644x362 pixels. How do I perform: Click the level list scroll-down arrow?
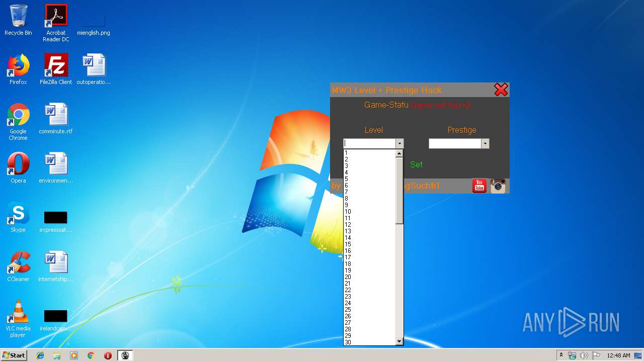click(x=399, y=341)
